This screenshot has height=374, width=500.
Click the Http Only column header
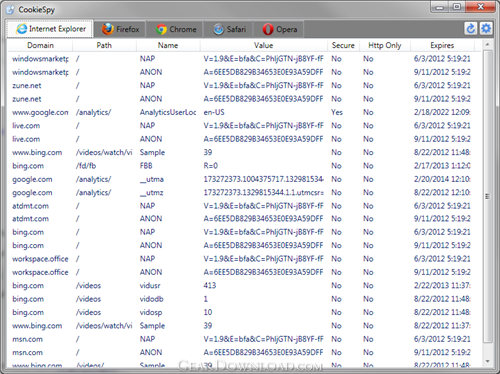(385, 45)
